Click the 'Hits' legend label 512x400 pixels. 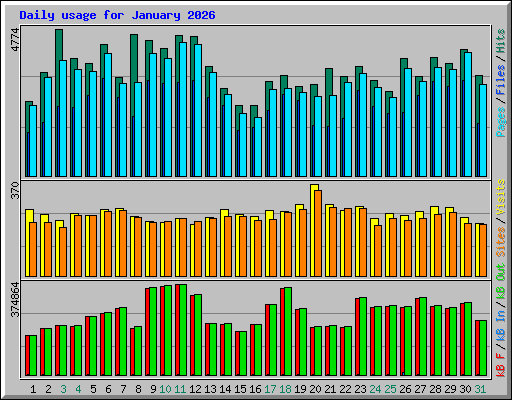501,41
